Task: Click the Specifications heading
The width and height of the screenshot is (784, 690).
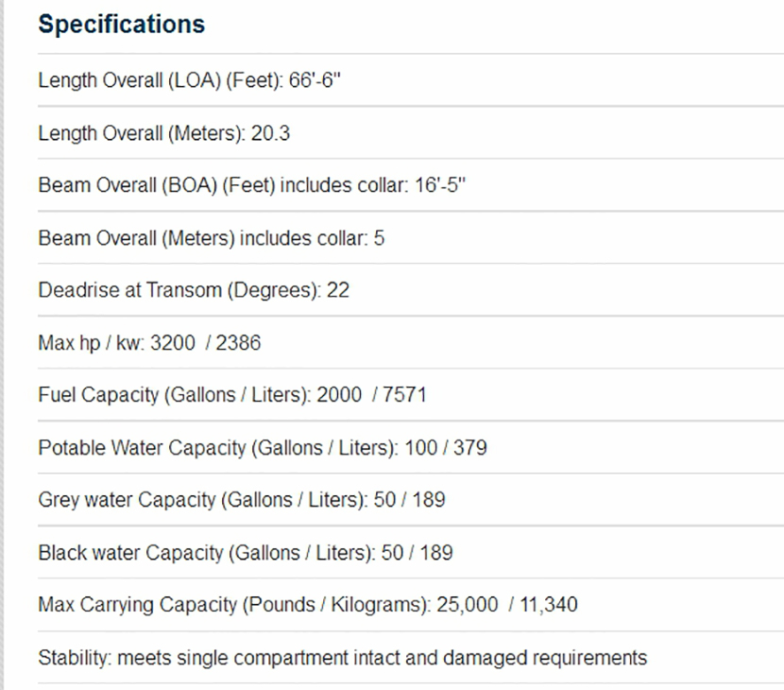Action: pos(121,25)
